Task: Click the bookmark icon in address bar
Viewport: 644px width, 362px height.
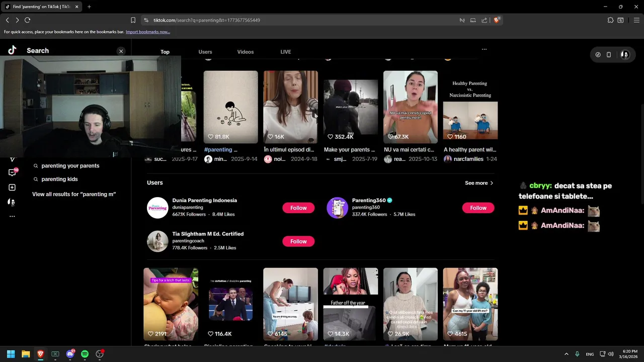Action: click(x=133, y=20)
